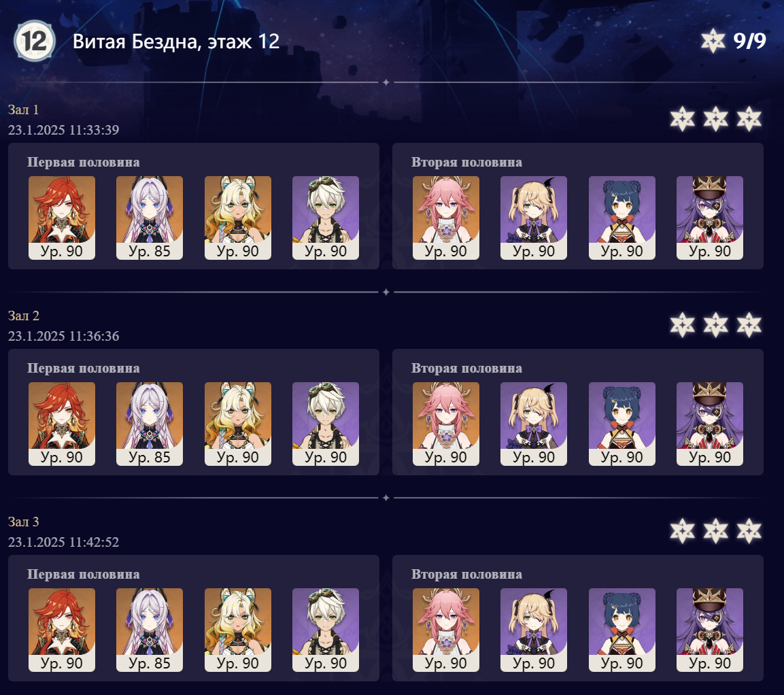The width and height of the screenshot is (784, 695).
Task: Click first star icon of Зал 1
Action: coord(683,119)
